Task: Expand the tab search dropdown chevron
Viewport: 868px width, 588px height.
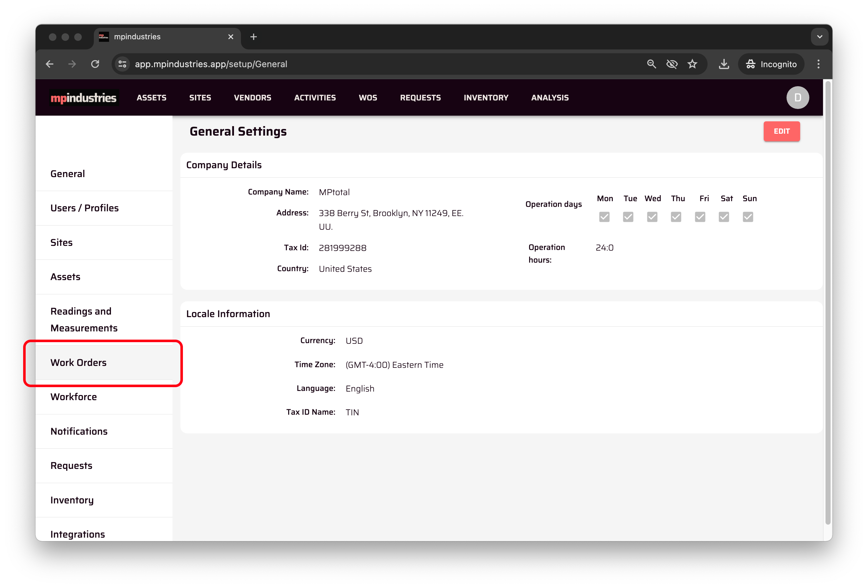Action: [x=819, y=37]
